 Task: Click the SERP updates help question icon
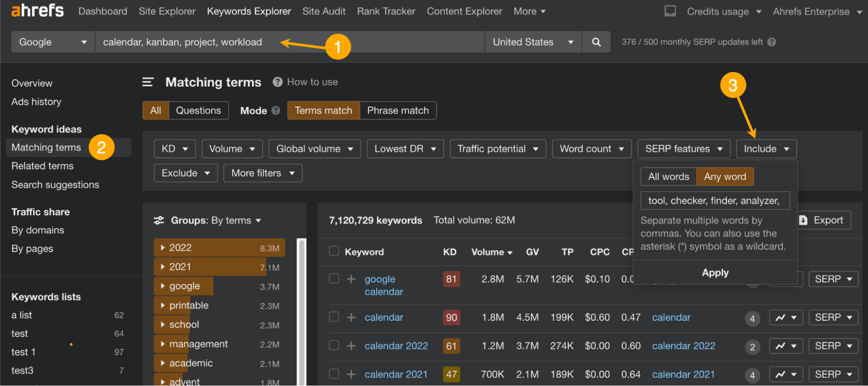(772, 42)
